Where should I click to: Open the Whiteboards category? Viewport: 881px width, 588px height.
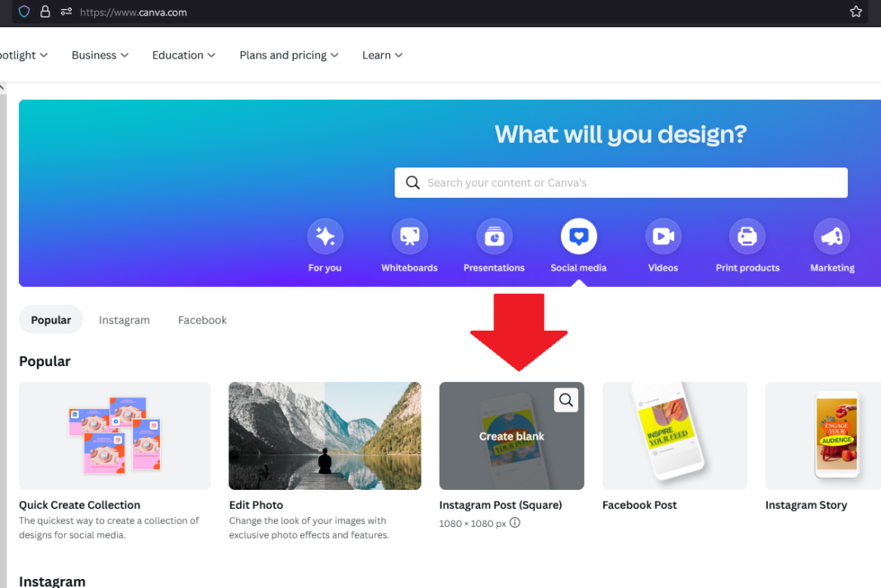click(409, 237)
